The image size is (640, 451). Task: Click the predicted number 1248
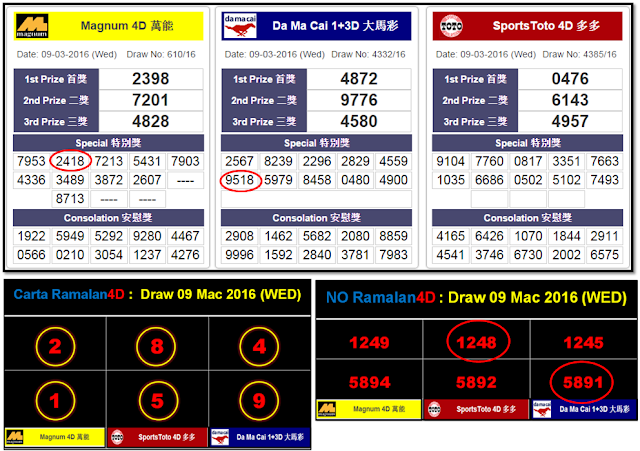click(x=476, y=342)
